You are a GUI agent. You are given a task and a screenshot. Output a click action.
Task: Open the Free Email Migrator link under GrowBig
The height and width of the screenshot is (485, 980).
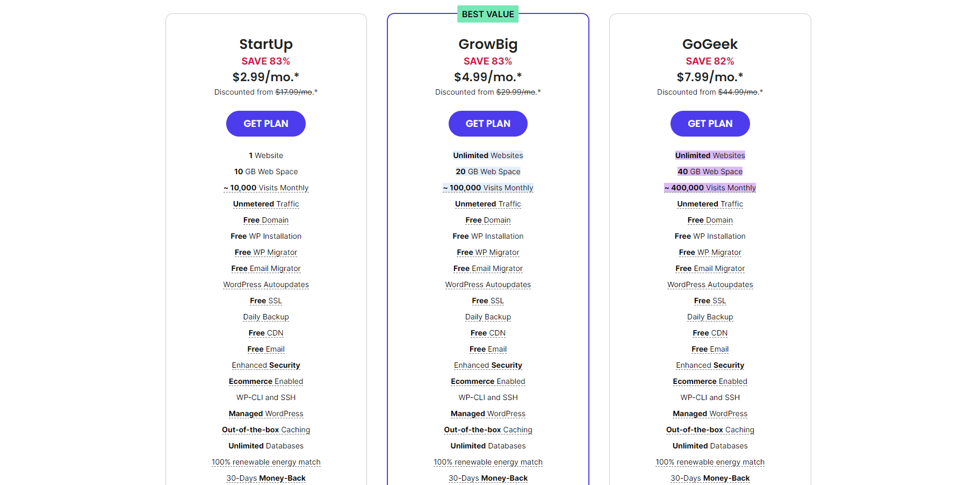click(x=488, y=268)
